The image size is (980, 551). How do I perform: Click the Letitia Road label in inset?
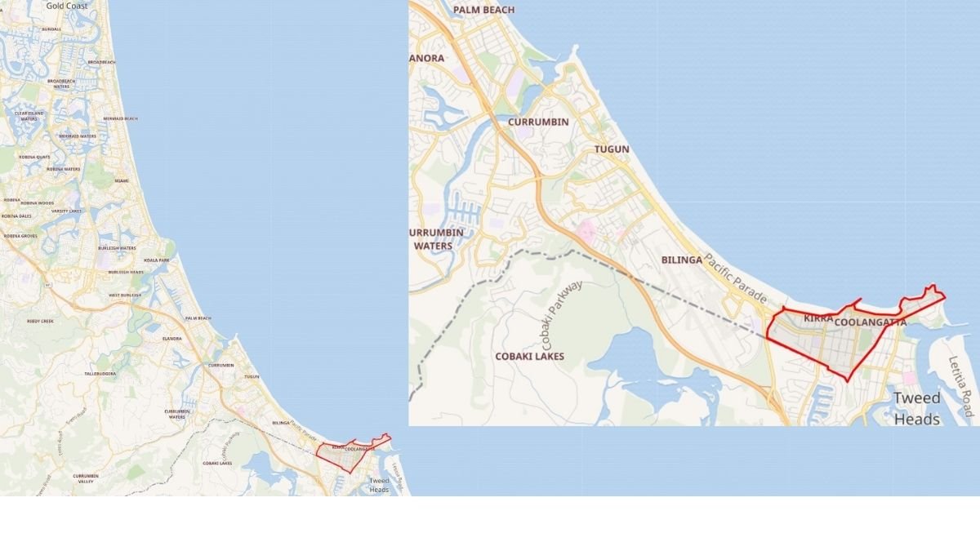960,386
